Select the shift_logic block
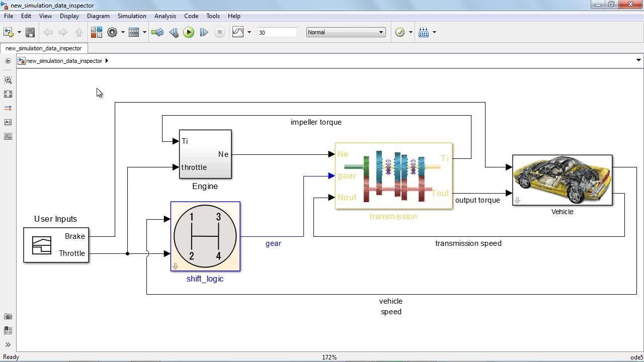644x362 pixels. click(205, 236)
